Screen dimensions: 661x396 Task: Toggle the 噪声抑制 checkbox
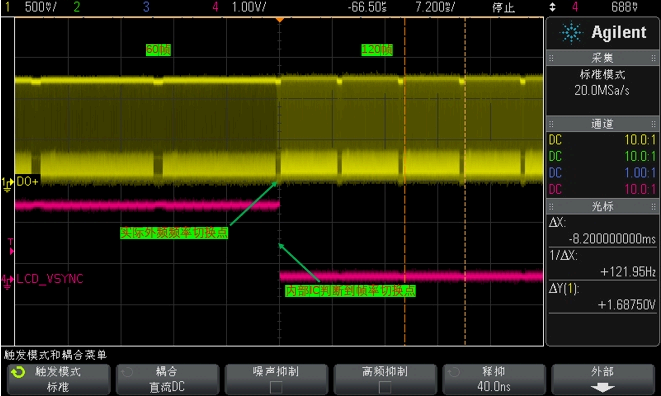[276, 386]
